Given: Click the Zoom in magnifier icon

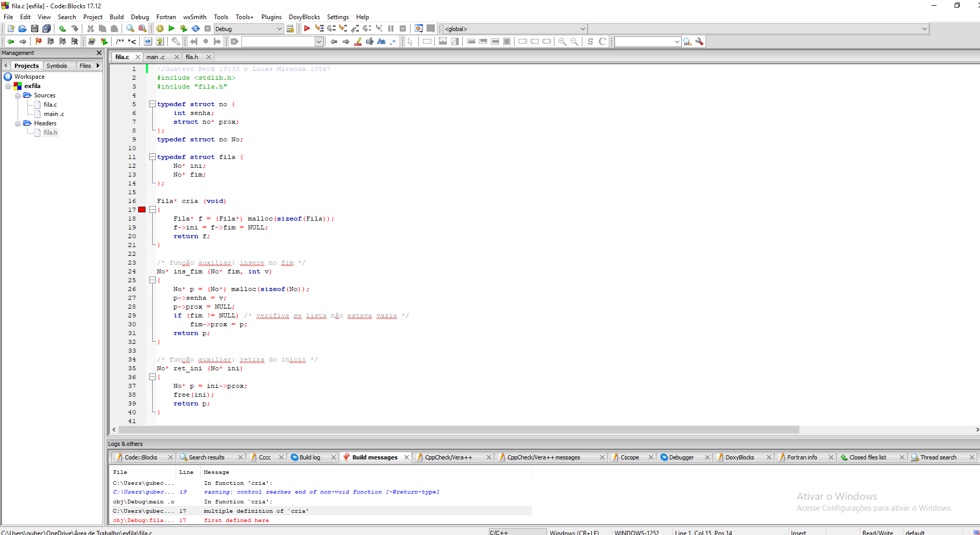Looking at the screenshot, I should pos(562,41).
